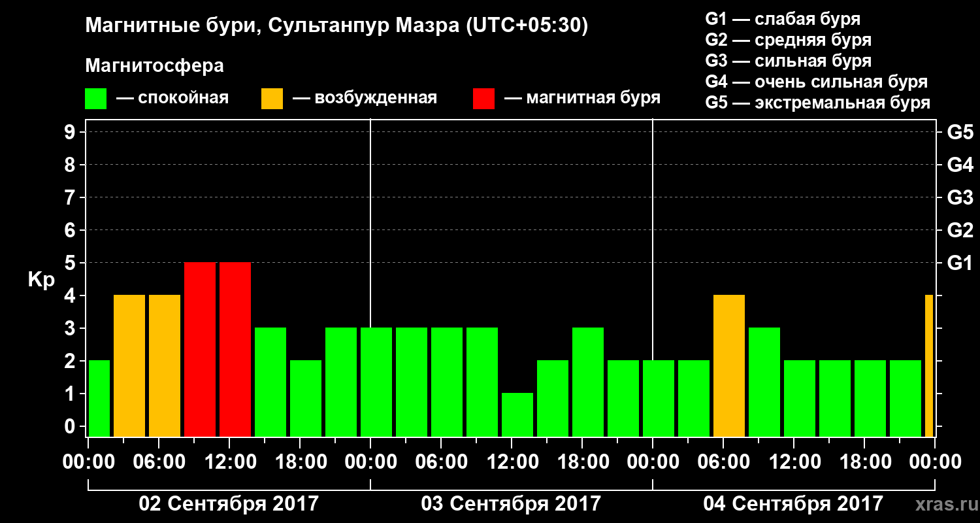The width and height of the screenshot is (980, 523).
Task: Click the 'G4 — очень сильная буря' legend line
Action: pyautogui.click(x=817, y=82)
